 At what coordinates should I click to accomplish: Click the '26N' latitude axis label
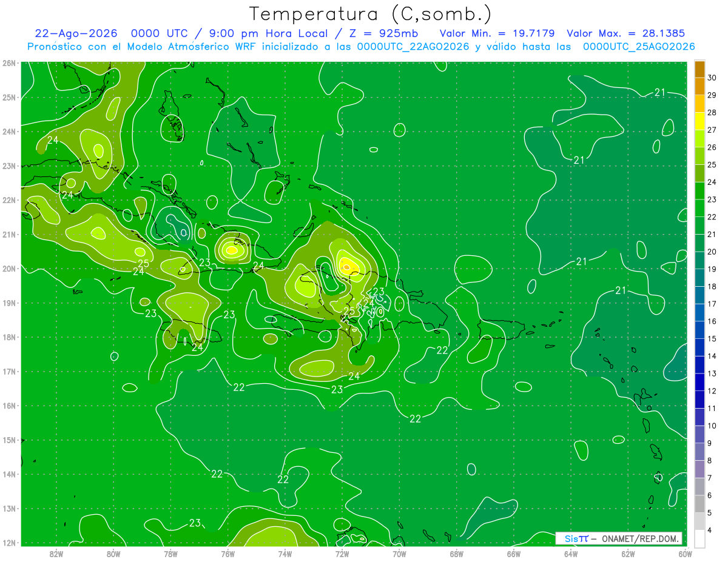click(9, 63)
